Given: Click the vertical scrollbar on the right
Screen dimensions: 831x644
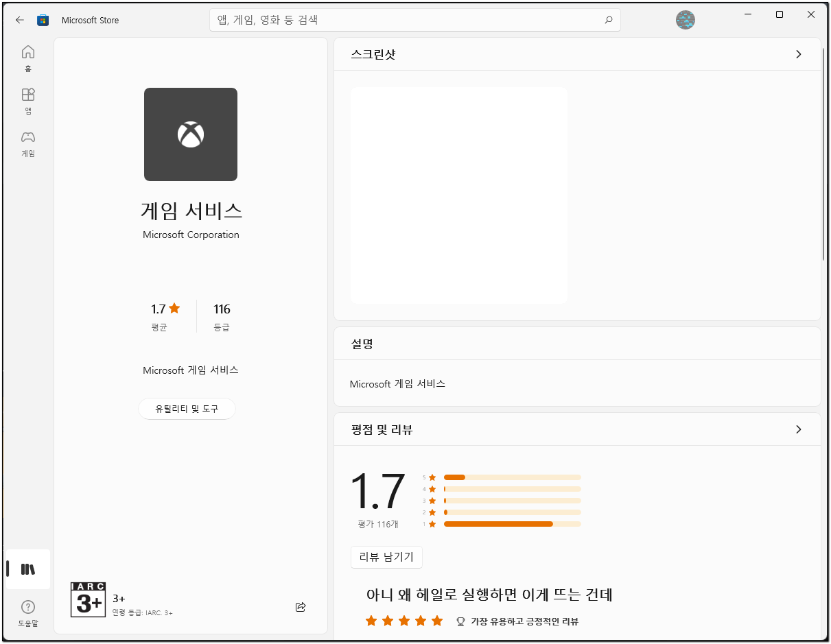Looking at the screenshot, I should 823,154.
